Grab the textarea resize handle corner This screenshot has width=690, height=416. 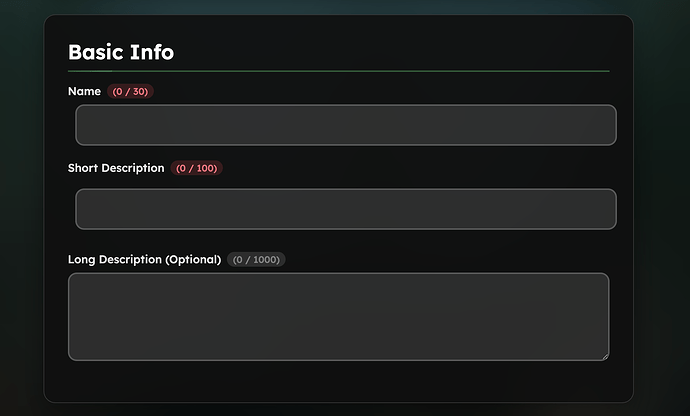click(x=604, y=355)
